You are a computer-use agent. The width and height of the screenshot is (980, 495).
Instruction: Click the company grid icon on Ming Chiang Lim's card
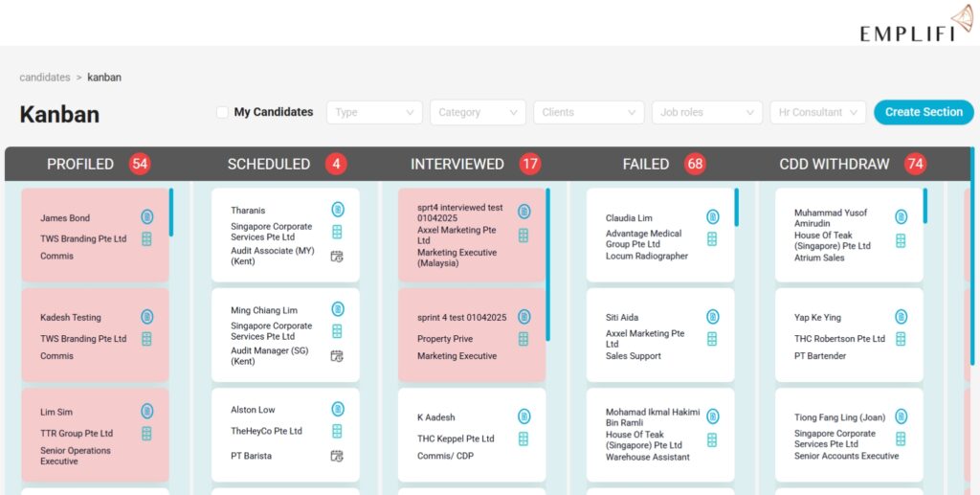(x=337, y=331)
